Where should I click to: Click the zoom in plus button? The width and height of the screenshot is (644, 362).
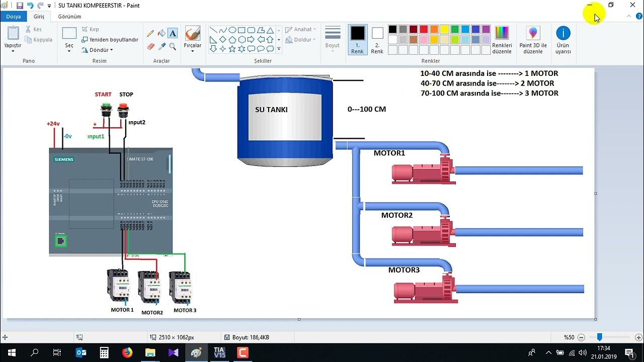638,337
